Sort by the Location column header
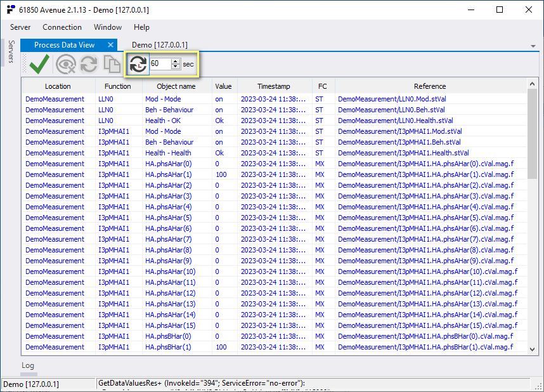544x392 pixels. click(58, 86)
